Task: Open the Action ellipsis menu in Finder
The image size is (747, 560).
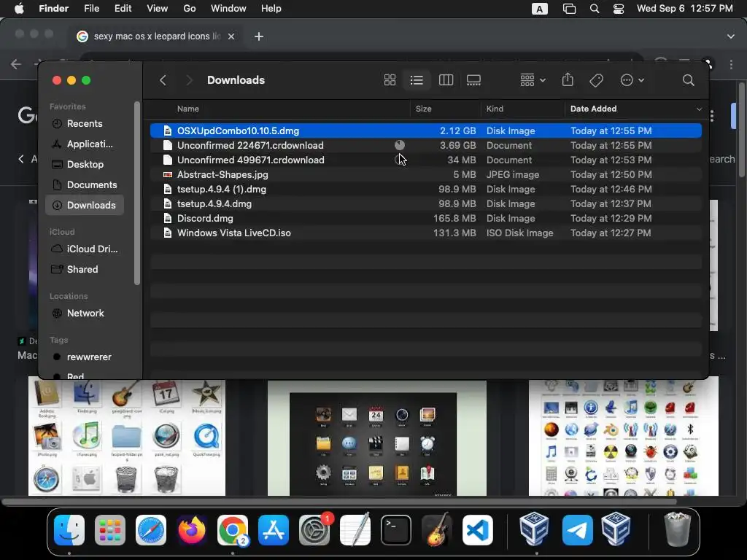Action: [x=632, y=80]
